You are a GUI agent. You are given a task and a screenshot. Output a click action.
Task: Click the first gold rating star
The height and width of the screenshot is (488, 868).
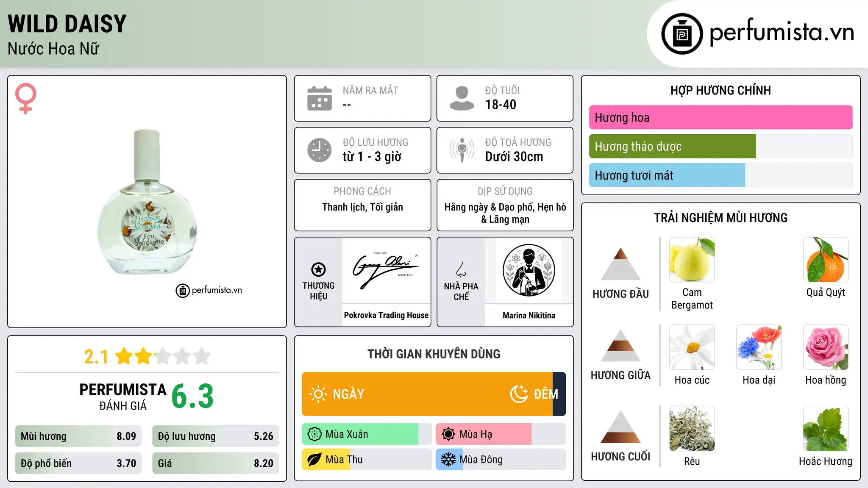pyautogui.click(x=124, y=356)
